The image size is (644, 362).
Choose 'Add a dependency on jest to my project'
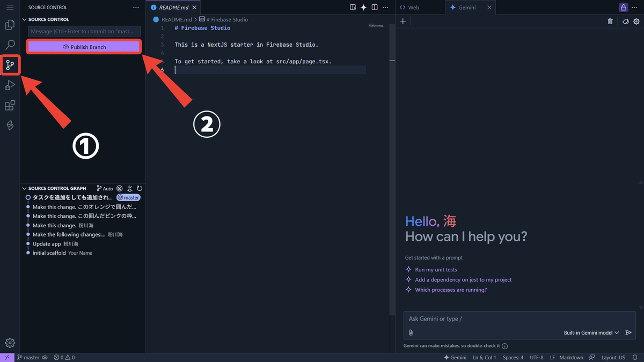pyautogui.click(x=463, y=279)
